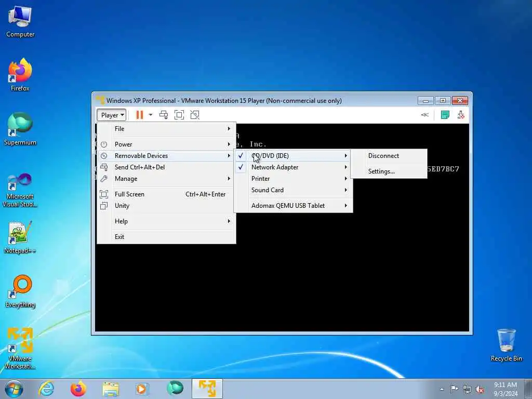Screen dimensions: 532x399
Task: Enter full screen mode via toolbar icon
Action: pos(179,115)
